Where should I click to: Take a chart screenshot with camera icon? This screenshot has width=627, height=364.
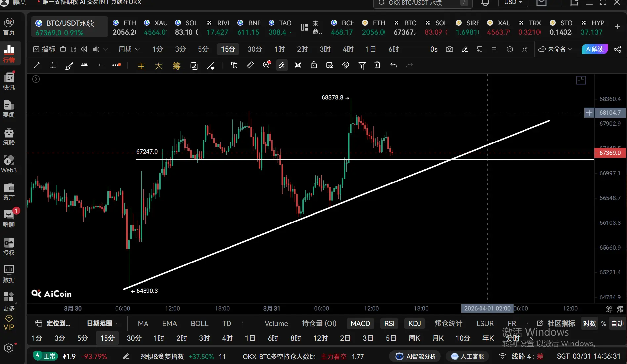coord(449,49)
